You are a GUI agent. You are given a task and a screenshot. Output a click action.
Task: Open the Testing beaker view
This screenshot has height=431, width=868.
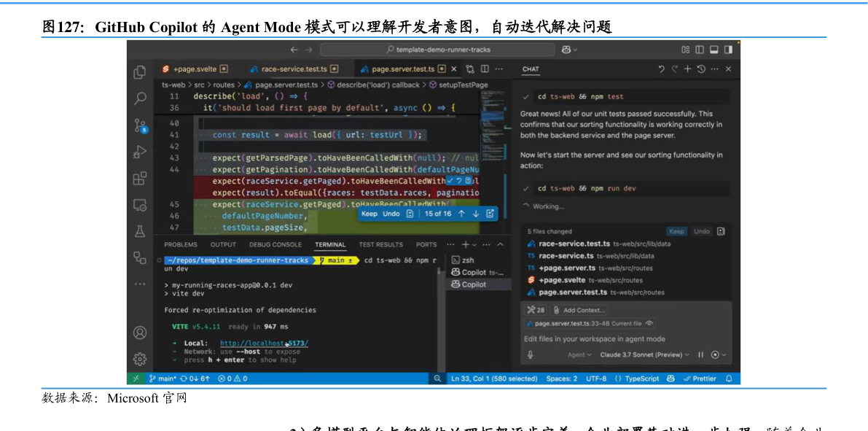click(x=139, y=231)
